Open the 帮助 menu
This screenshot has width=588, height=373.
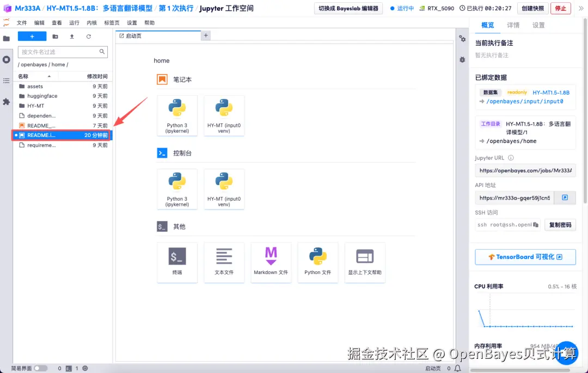(149, 23)
